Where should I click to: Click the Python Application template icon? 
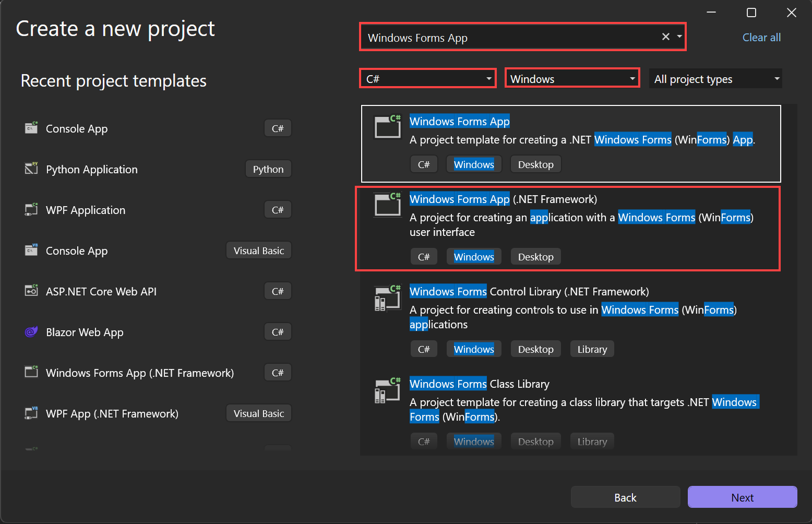31,169
